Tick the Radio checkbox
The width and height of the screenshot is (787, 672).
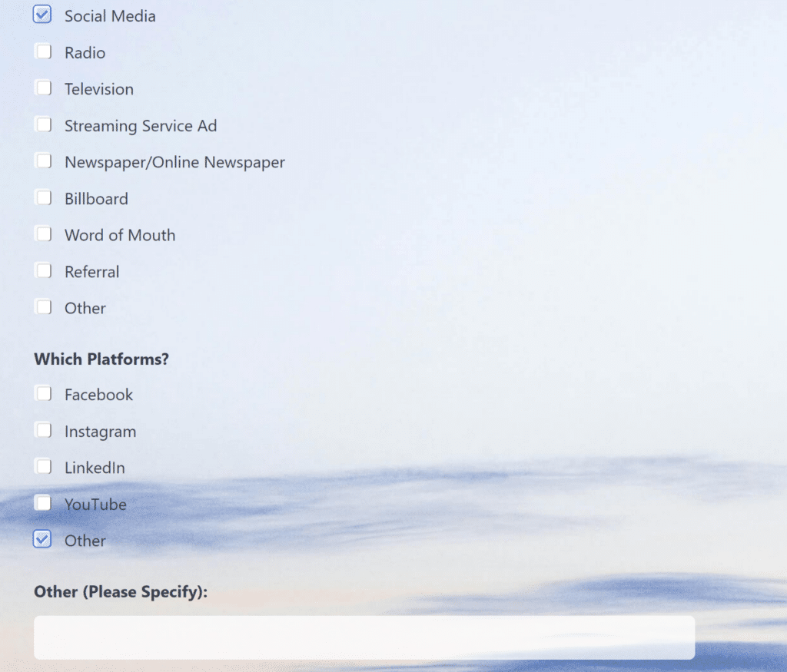click(43, 51)
